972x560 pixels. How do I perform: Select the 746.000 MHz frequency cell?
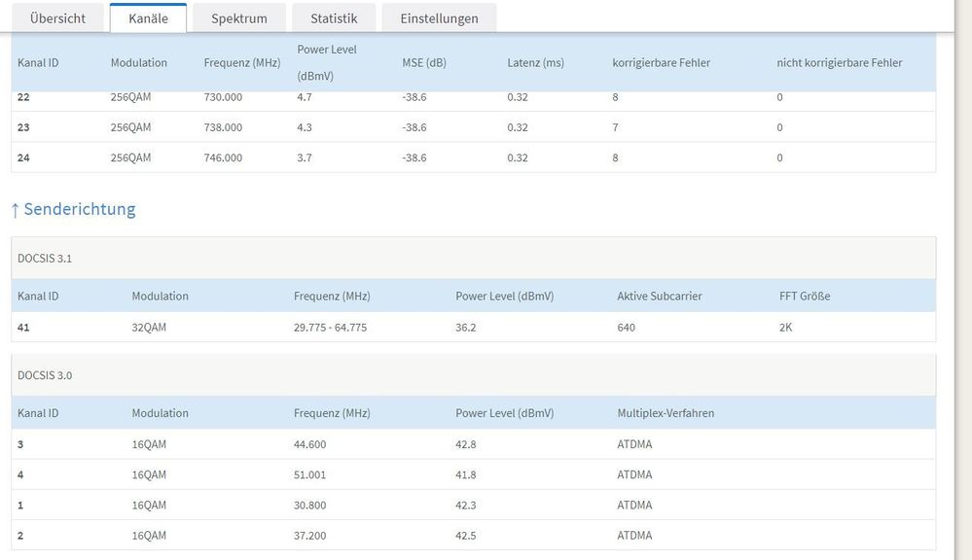pos(223,157)
